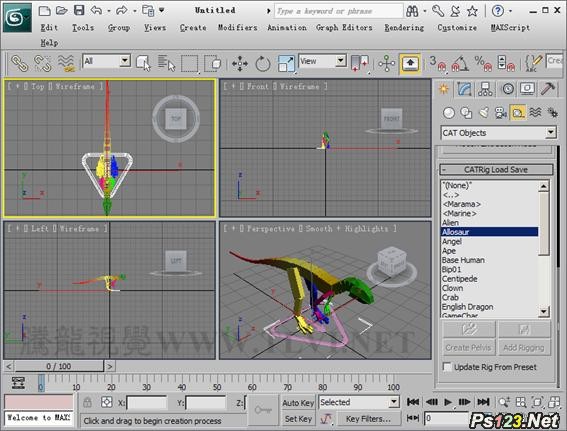Select the Space Warps category icon

coord(536,113)
